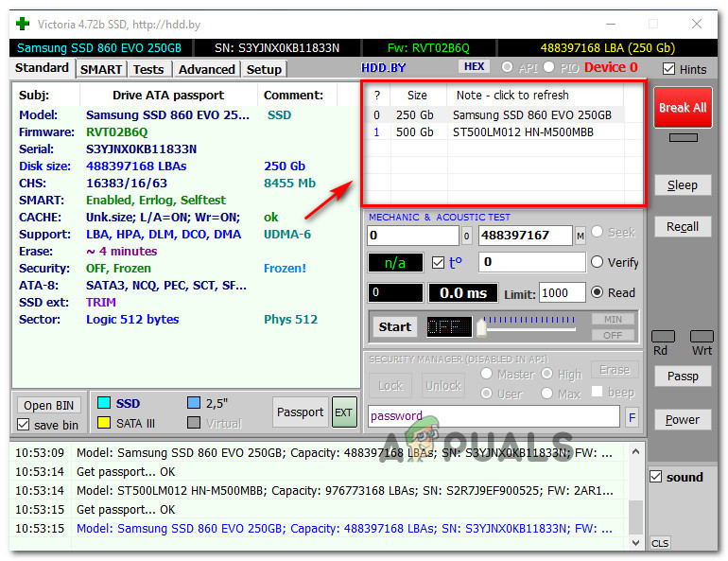728x561 pixels.
Task: Click the MIN slider button
Action: pos(613,320)
